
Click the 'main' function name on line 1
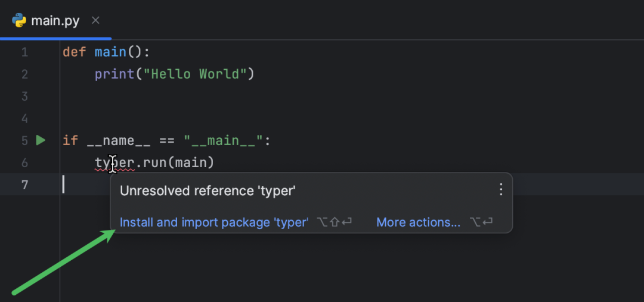pos(110,52)
